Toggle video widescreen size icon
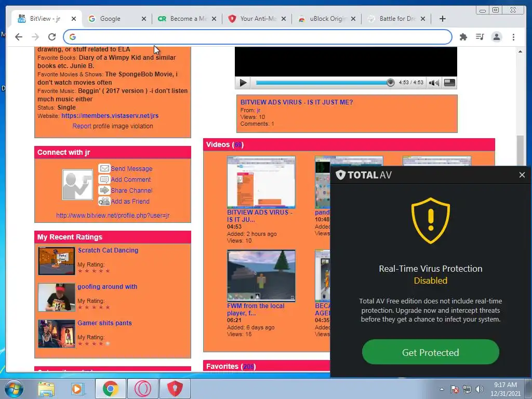Viewport: 532px width, 399px height. click(x=449, y=83)
